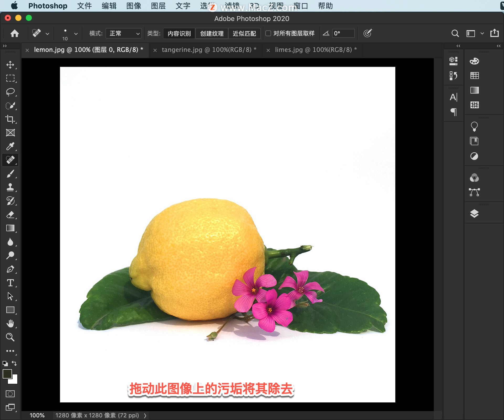Switch healing type to 近似匹配
Image resolution: width=504 pixels, height=420 pixels.
tap(244, 33)
